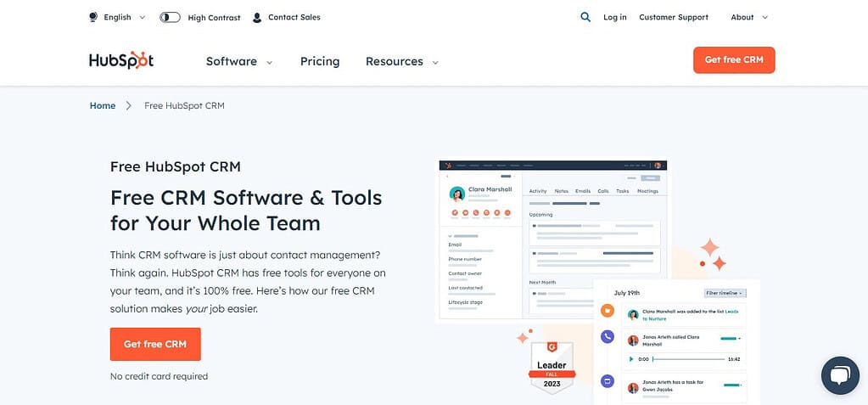Click the No credit card required text
Viewport: 868px width, 405px height.
159,376
